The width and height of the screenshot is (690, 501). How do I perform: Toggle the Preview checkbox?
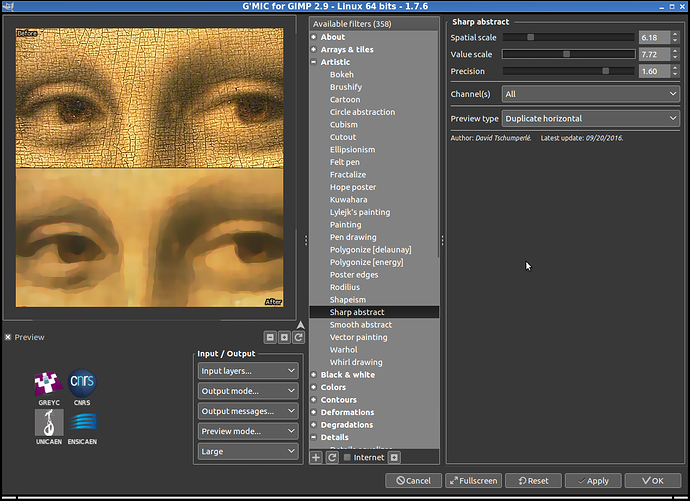point(8,337)
